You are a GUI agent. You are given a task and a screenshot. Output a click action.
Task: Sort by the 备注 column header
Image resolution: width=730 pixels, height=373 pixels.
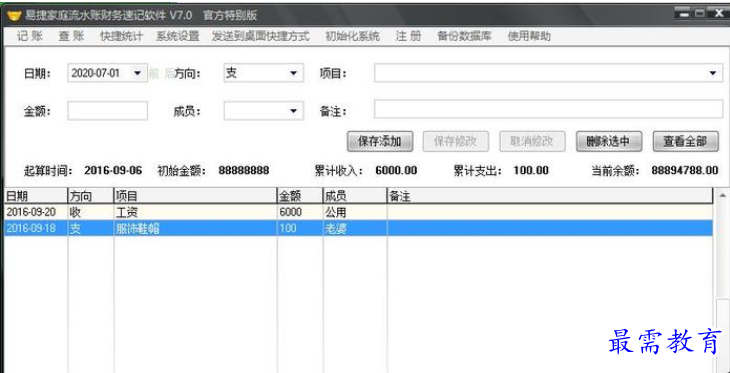click(550, 196)
